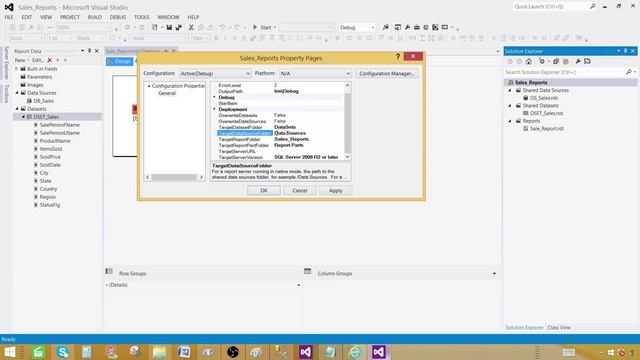Image resolution: width=640 pixels, height=360 pixels.
Task: Open the (Details) row group dropdown arrow
Action: pos(298,285)
